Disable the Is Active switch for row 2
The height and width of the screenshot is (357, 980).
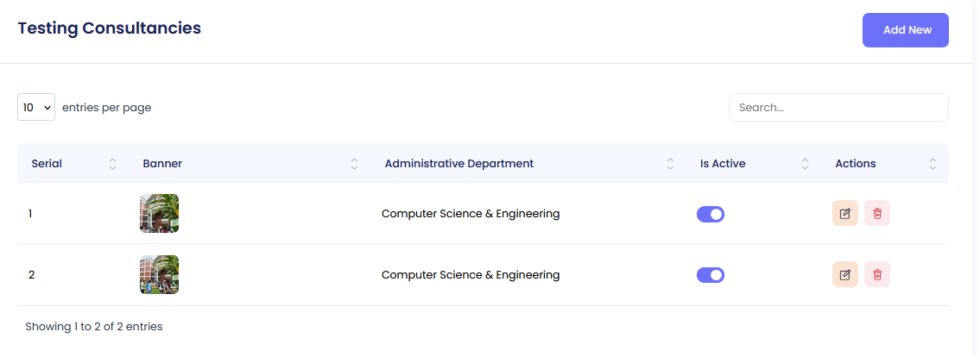[x=710, y=275]
